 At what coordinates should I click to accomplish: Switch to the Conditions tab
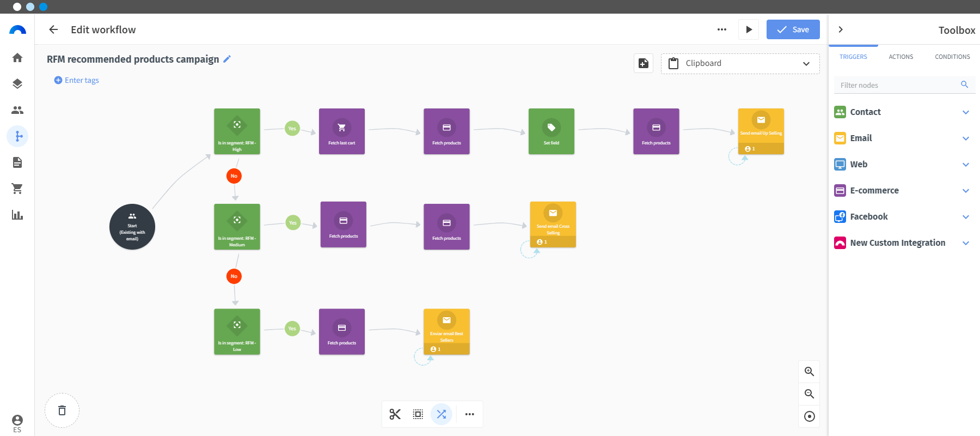pyautogui.click(x=952, y=57)
